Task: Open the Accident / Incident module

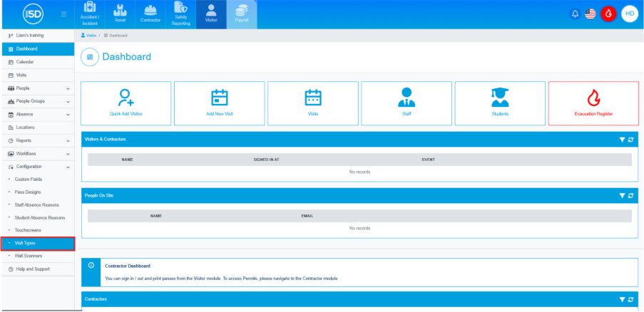Action: tap(90, 14)
